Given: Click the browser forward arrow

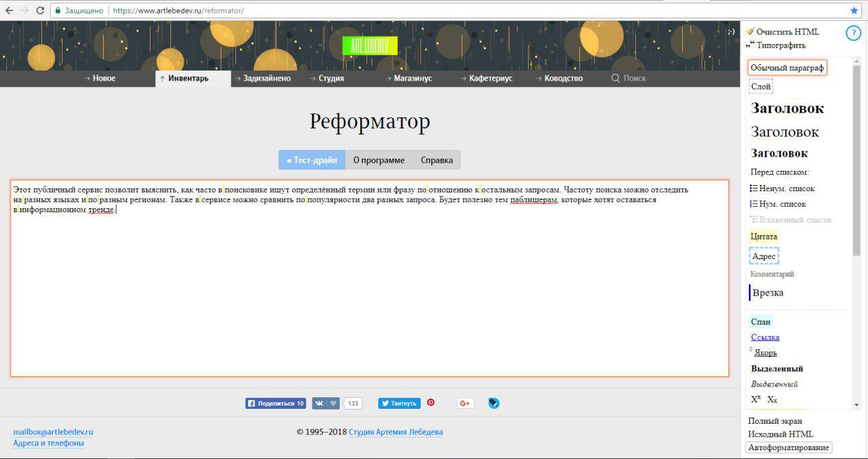Looking at the screenshot, I should 25,10.
